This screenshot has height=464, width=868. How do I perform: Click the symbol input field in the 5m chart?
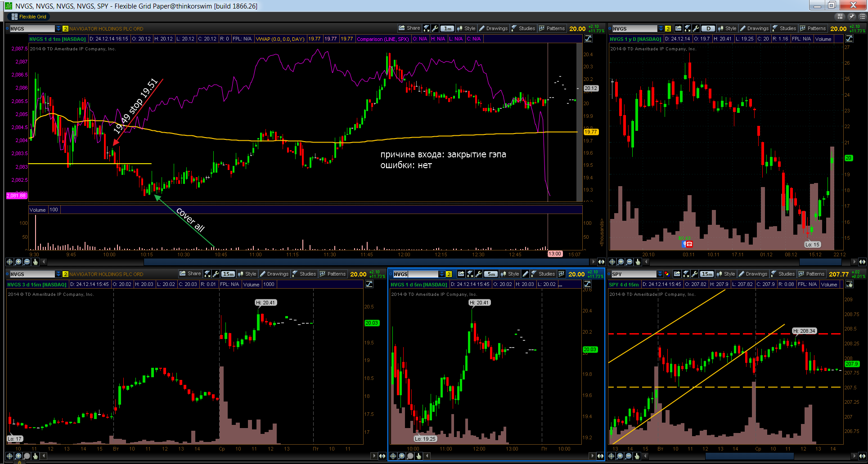point(415,274)
